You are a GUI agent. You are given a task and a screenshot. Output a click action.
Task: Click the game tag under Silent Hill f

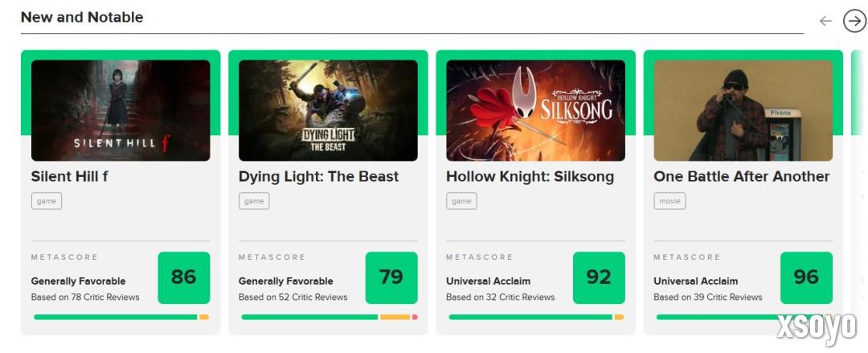coord(47,201)
